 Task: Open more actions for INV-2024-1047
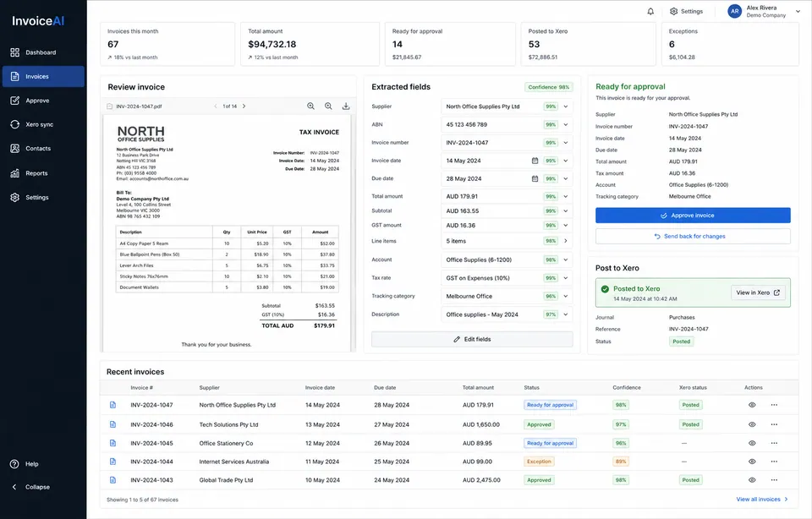click(x=774, y=405)
